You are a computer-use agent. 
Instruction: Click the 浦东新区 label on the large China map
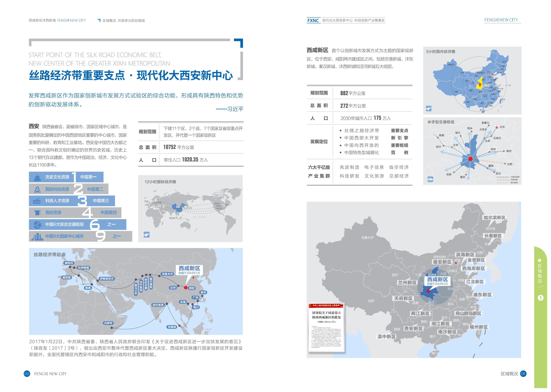tap(482, 295)
